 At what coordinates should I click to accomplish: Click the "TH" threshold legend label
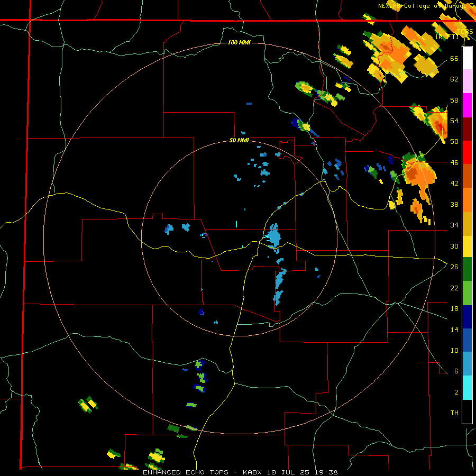tap(454, 413)
